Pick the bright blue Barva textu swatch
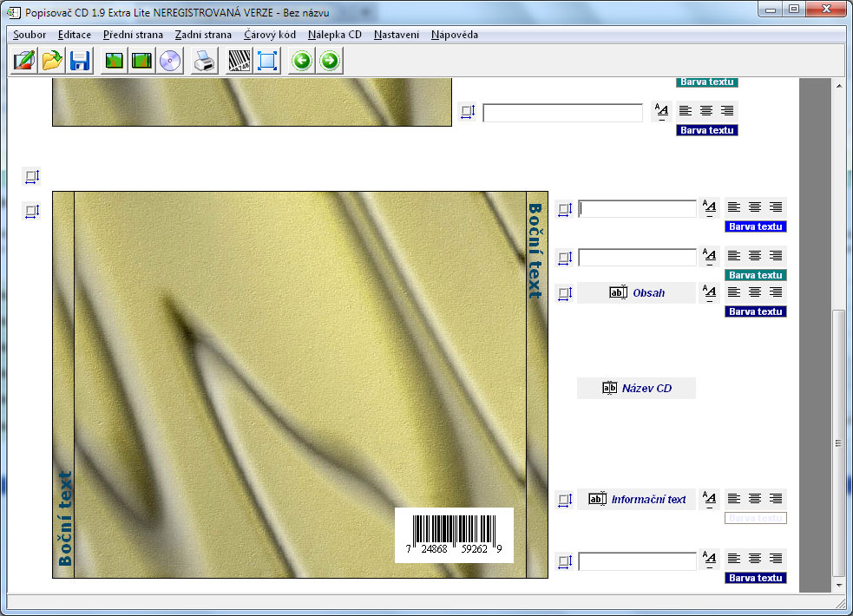Screen dimensions: 853x616 coord(755,226)
